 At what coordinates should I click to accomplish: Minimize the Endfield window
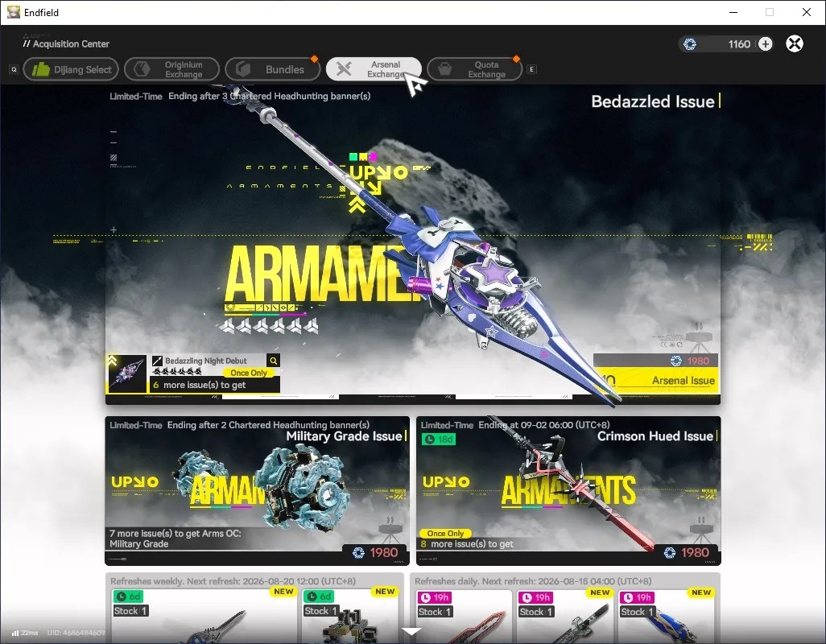733,12
